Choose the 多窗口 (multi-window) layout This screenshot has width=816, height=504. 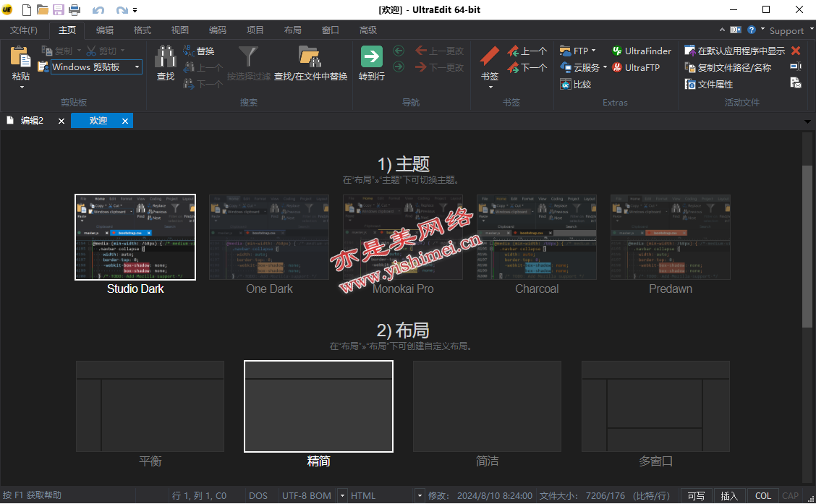[x=655, y=406]
